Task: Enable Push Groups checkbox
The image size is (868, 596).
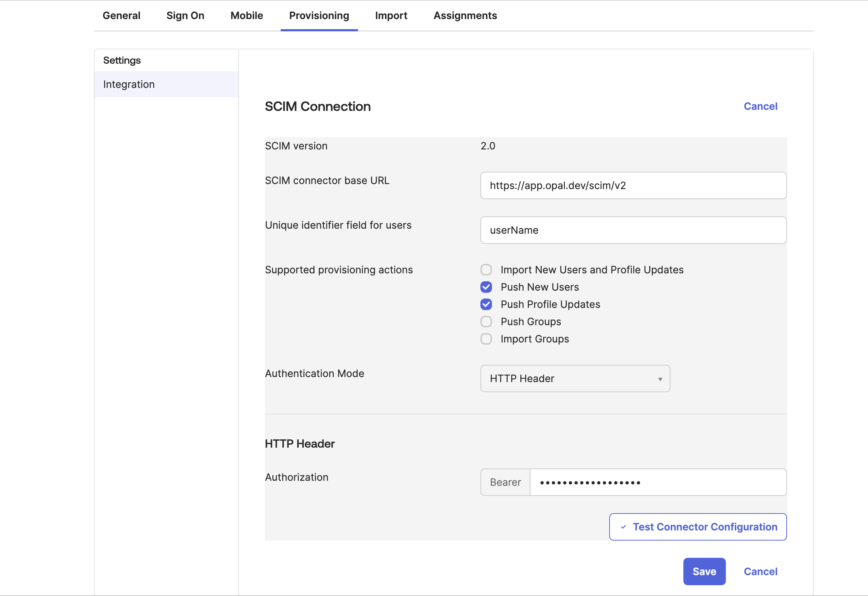Action: [486, 322]
